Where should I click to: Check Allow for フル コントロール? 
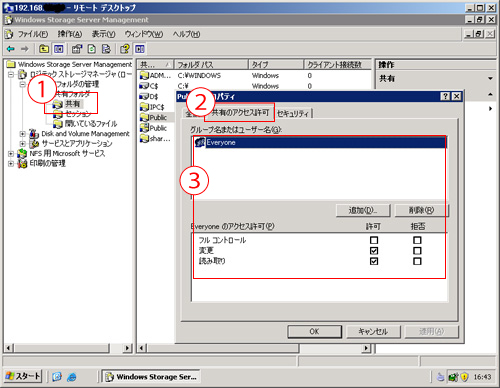[374, 240]
